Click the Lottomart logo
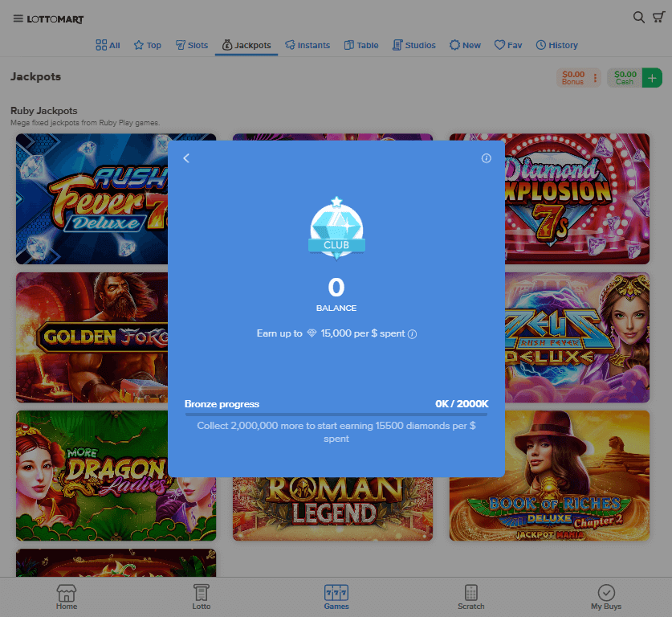This screenshot has width=672, height=617. (55, 19)
